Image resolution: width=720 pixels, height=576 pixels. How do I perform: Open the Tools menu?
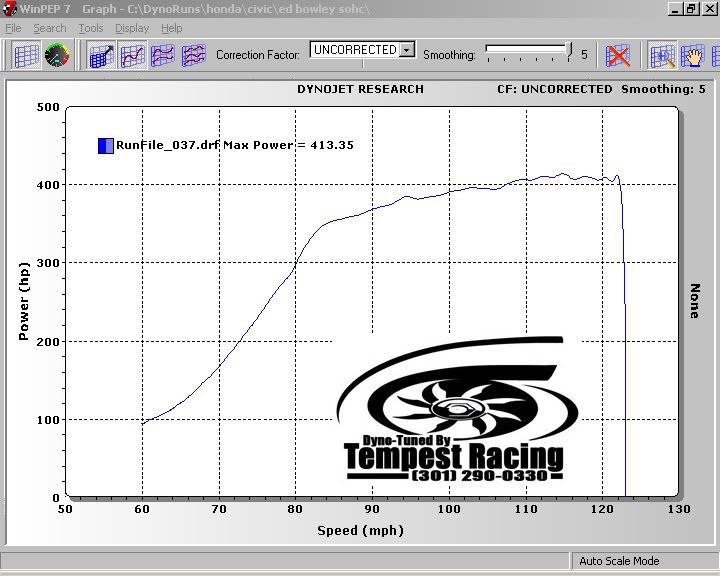[x=90, y=28]
